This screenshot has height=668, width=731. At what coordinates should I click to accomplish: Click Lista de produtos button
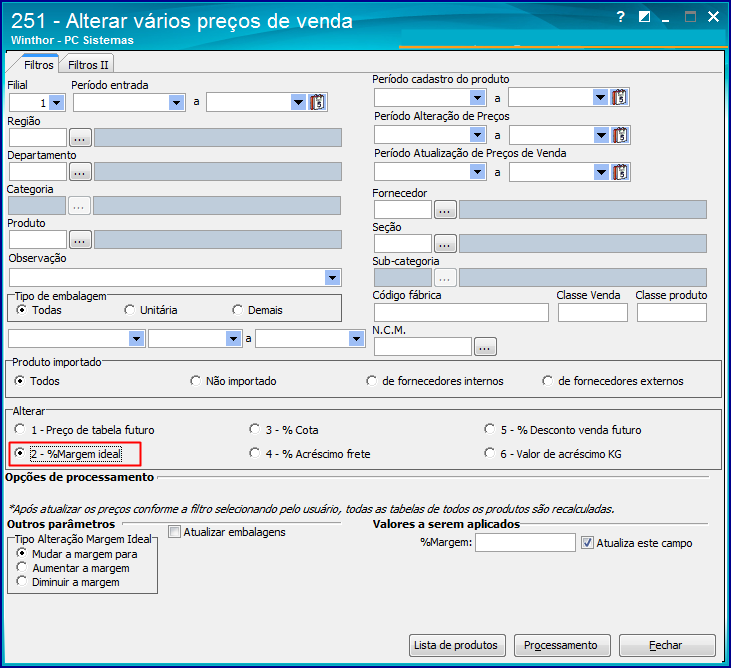pyautogui.click(x=457, y=645)
